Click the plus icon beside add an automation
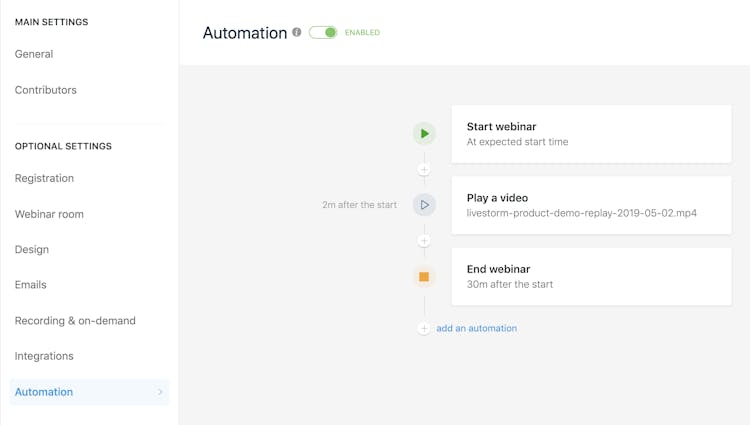Screen dimensions: 750x425 [x=424, y=328]
